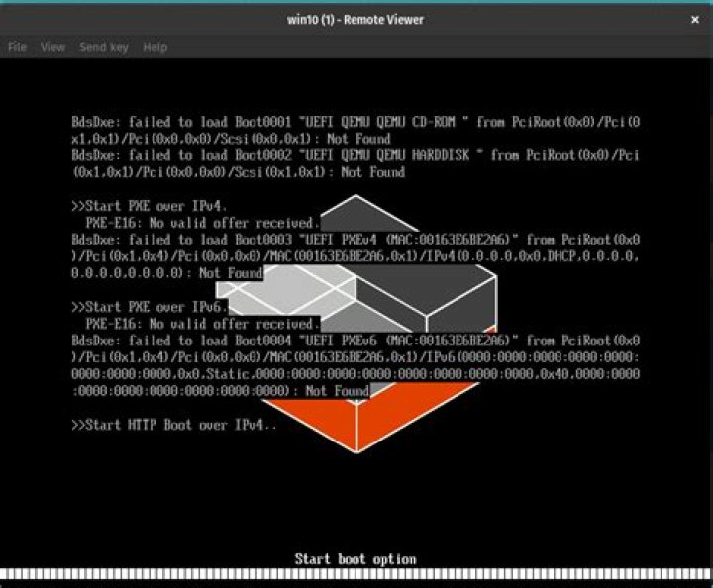Open the File menu

coord(17,48)
